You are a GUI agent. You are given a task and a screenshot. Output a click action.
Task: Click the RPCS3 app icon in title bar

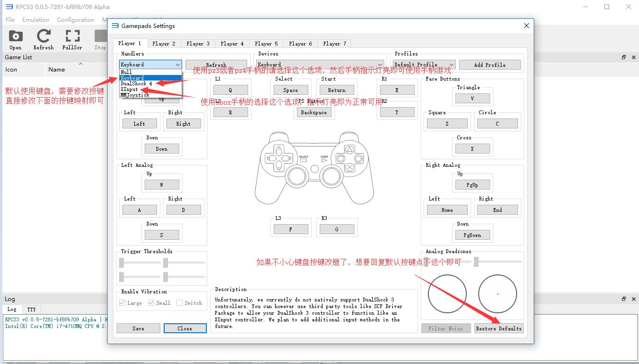tap(9, 7)
